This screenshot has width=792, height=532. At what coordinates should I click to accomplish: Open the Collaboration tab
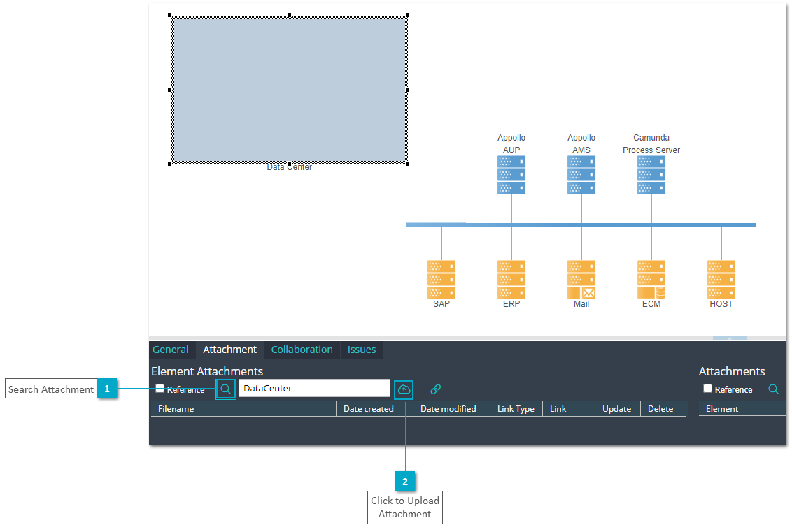click(x=302, y=350)
